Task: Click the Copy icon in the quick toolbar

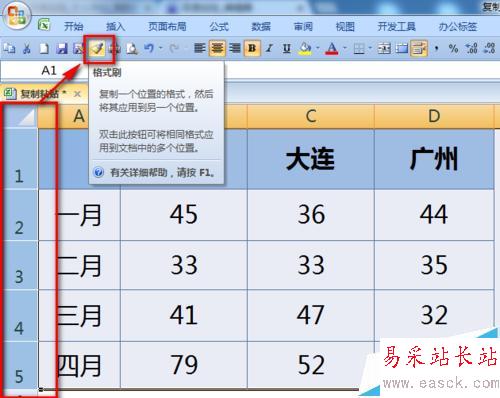Action: (x=9, y=49)
